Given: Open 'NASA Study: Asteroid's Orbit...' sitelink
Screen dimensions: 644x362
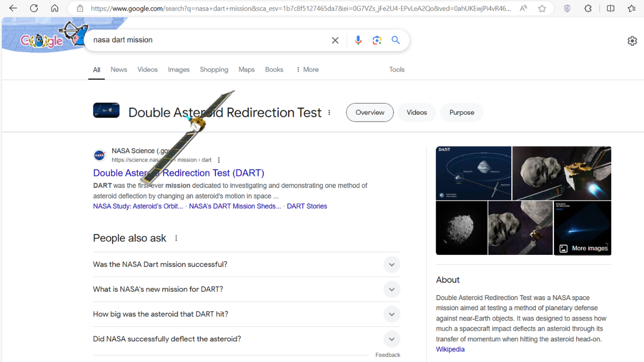Looking at the screenshot, I should [138, 206].
